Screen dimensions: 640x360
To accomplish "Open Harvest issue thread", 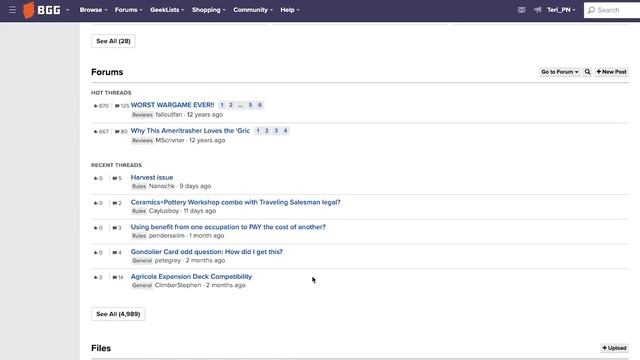I will (152, 178).
